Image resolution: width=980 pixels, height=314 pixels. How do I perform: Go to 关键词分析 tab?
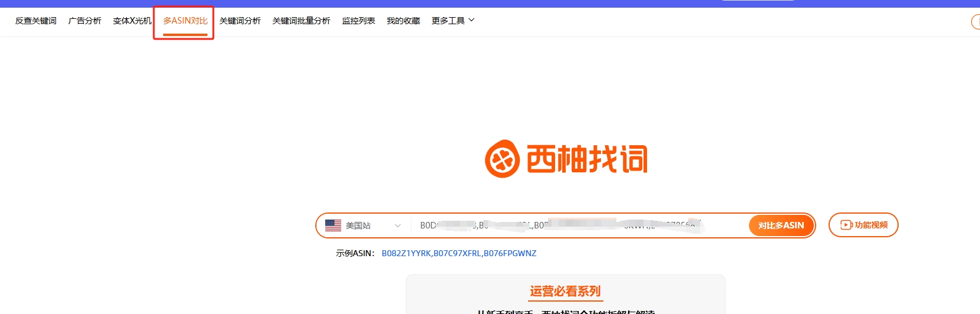tap(240, 21)
